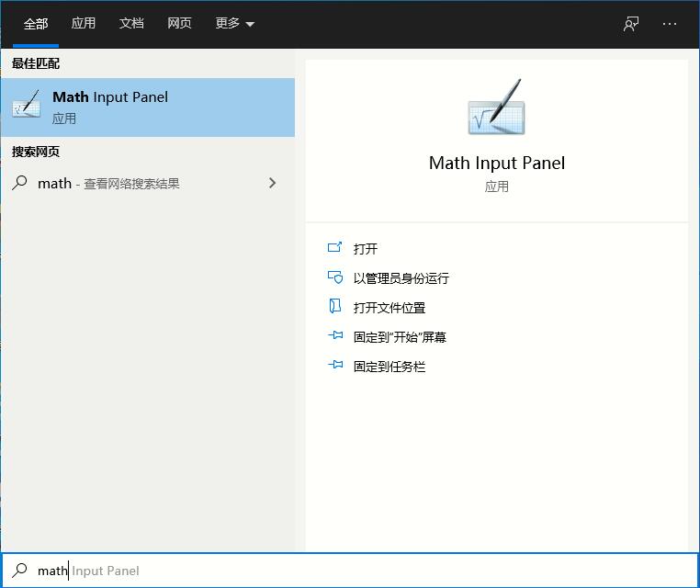
Task: Click the magnifier icon beside the math web result
Action: click(x=19, y=183)
